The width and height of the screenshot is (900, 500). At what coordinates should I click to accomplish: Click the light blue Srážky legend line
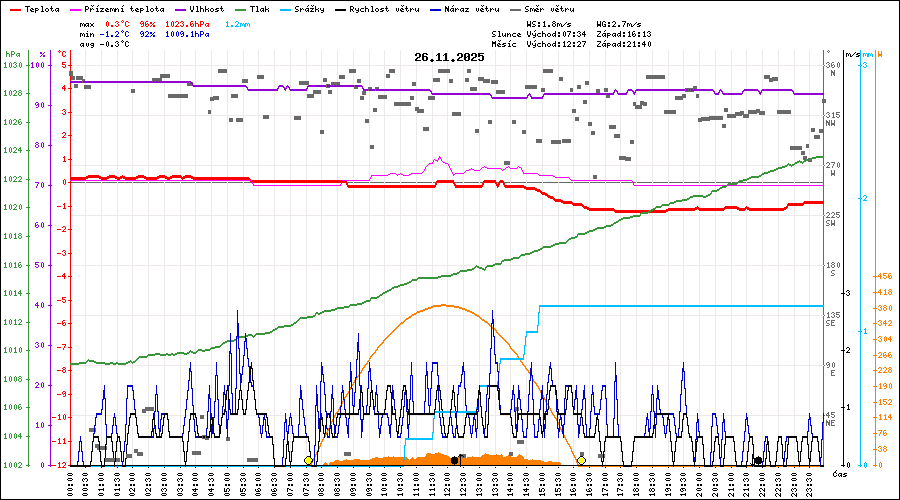(285, 8)
